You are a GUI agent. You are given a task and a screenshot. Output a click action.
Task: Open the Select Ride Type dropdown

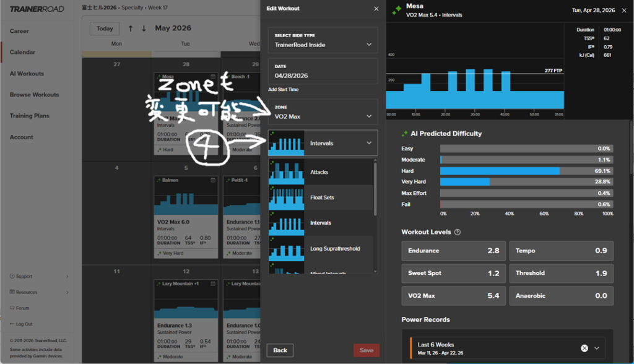tap(323, 41)
